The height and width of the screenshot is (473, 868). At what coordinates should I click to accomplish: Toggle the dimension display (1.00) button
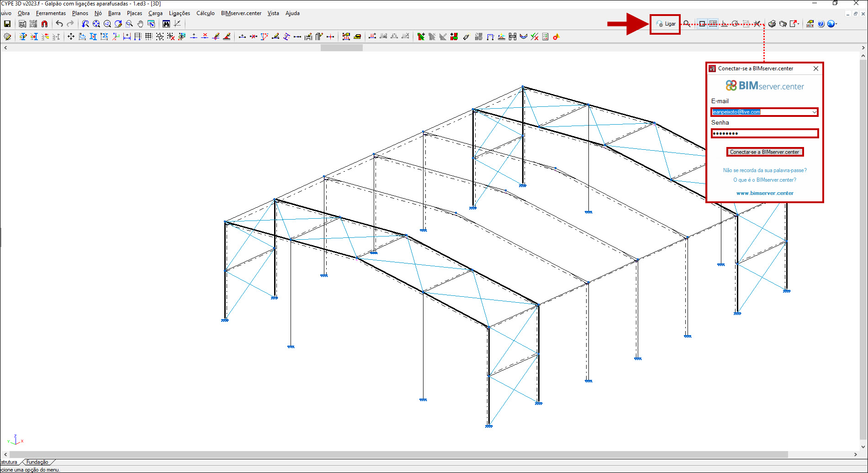click(x=713, y=24)
